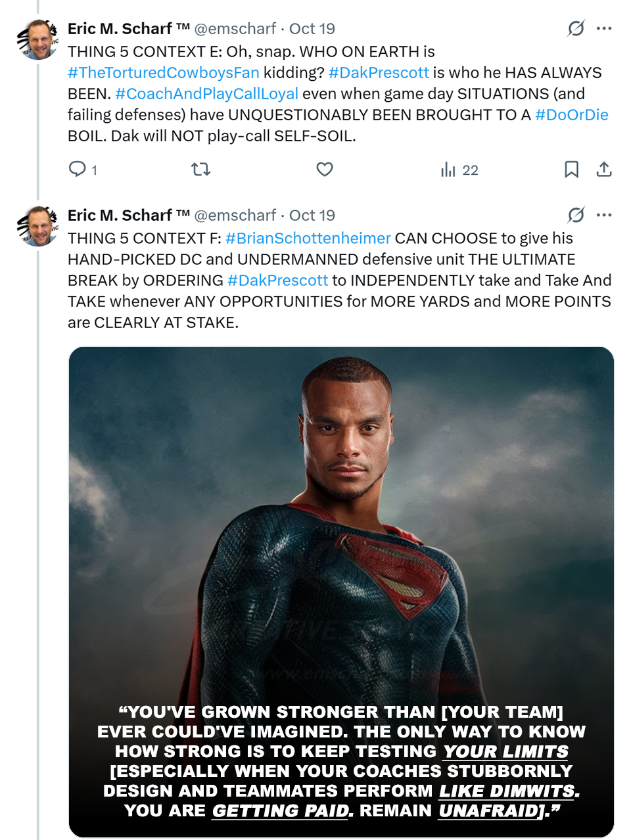Follow the #CoachAndPlayCallLoyal hashtag link
The image size is (631, 840).
pos(206,94)
